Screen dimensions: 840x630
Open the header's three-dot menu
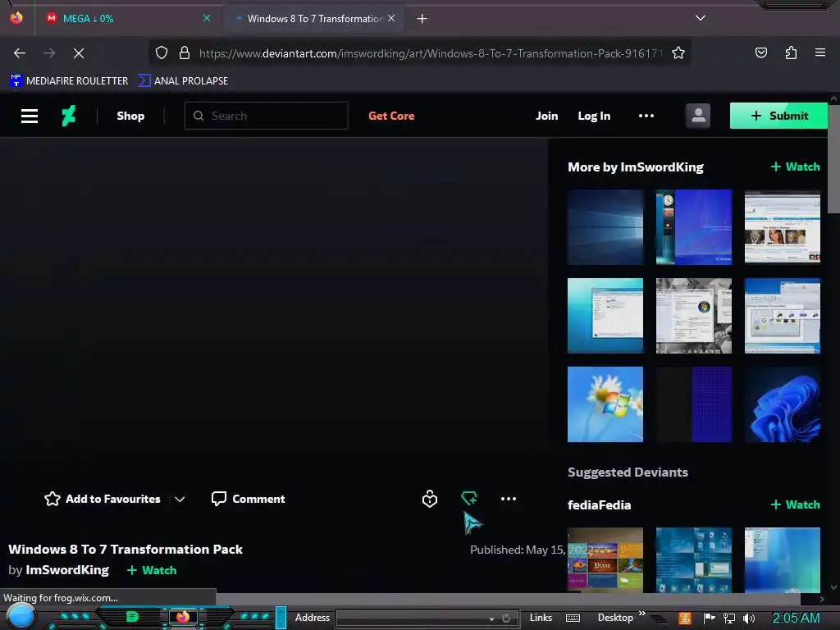646,116
